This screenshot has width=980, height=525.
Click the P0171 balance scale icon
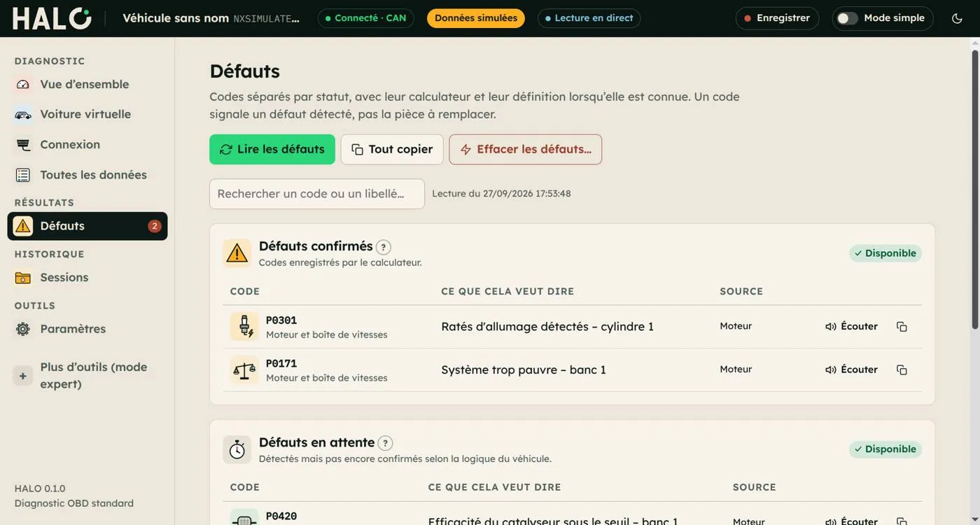[x=244, y=370]
